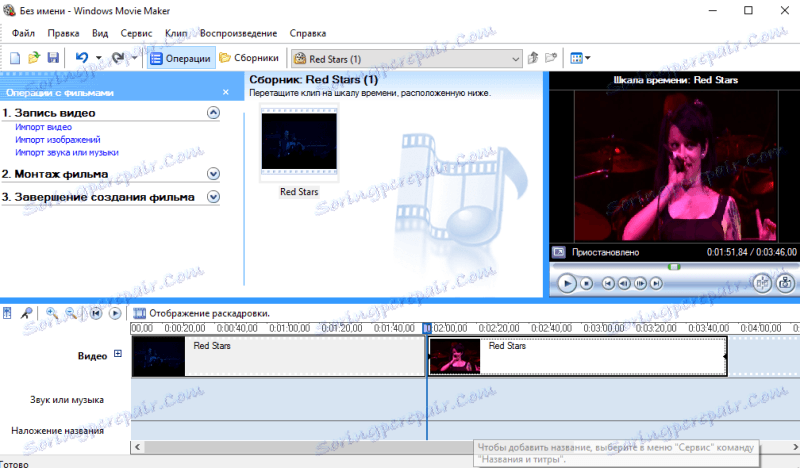Undo the last action
Image resolution: width=800 pixels, height=468 pixels.
pos(82,58)
